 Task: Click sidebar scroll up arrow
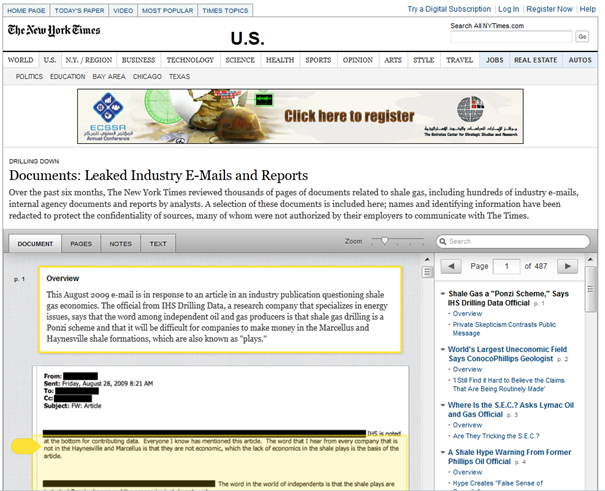(x=590, y=260)
